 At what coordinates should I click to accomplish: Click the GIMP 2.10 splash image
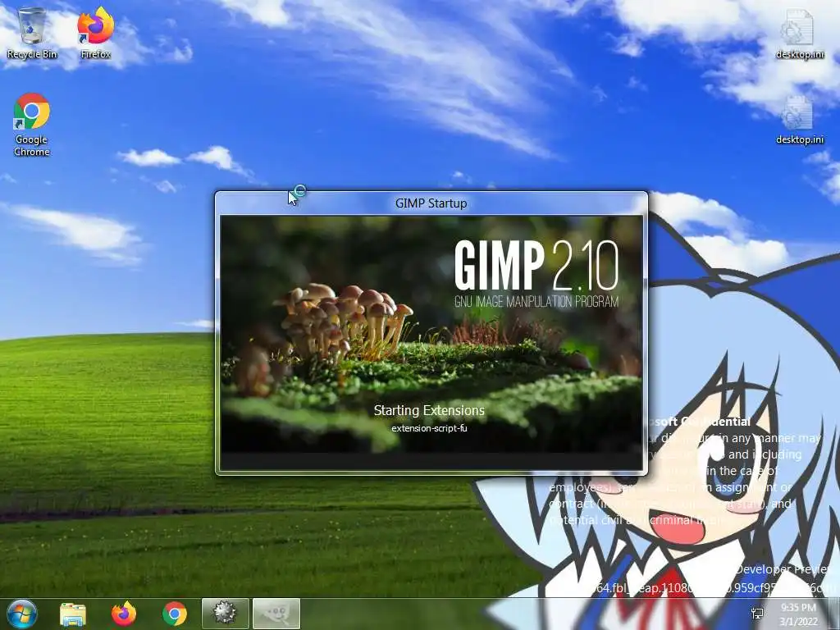(x=431, y=334)
